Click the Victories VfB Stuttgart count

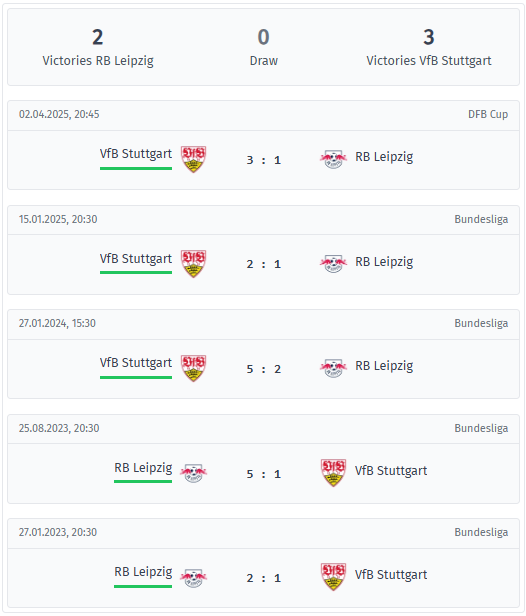point(429,37)
